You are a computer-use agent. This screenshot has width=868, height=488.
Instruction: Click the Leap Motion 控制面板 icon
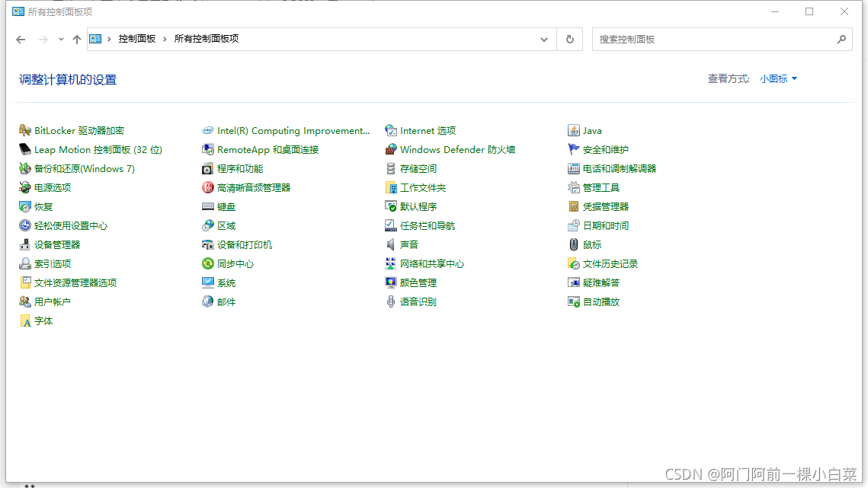(25, 149)
